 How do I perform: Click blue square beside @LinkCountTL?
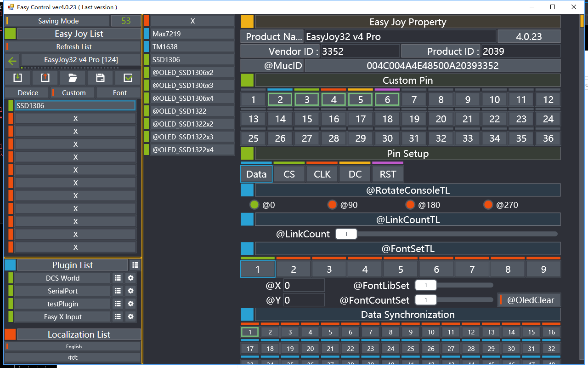click(247, 219)
